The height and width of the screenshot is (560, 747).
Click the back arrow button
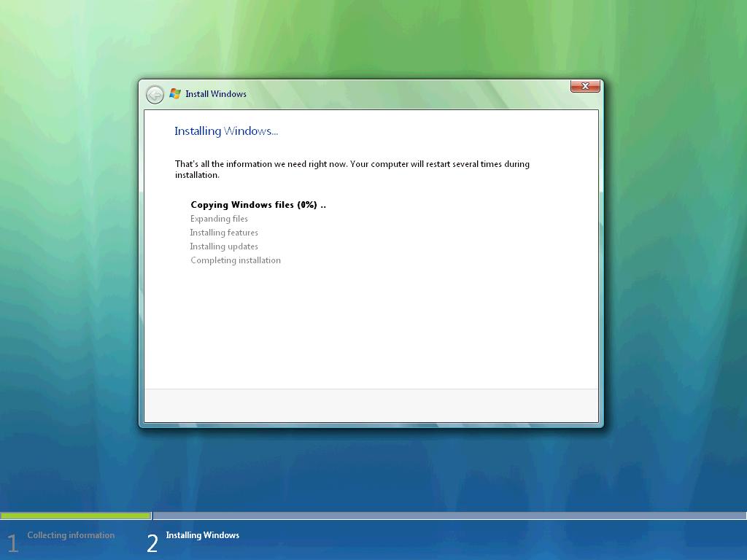coord(155,95)
